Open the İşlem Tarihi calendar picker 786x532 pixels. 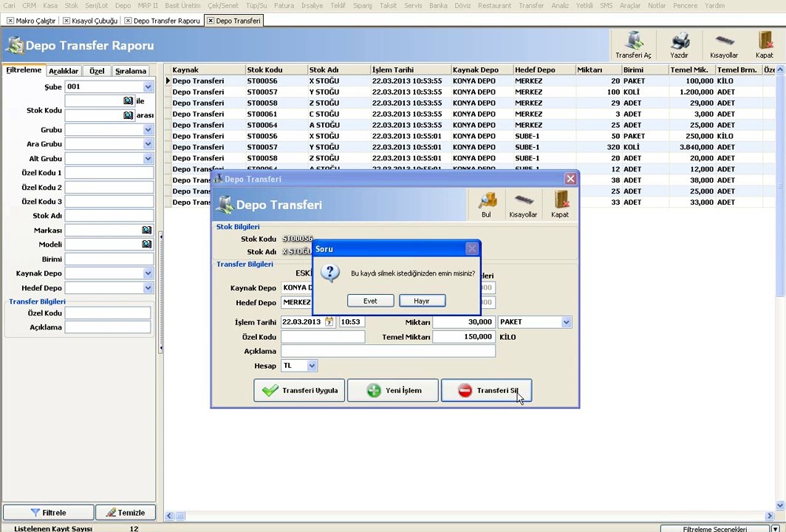point(329,322)
